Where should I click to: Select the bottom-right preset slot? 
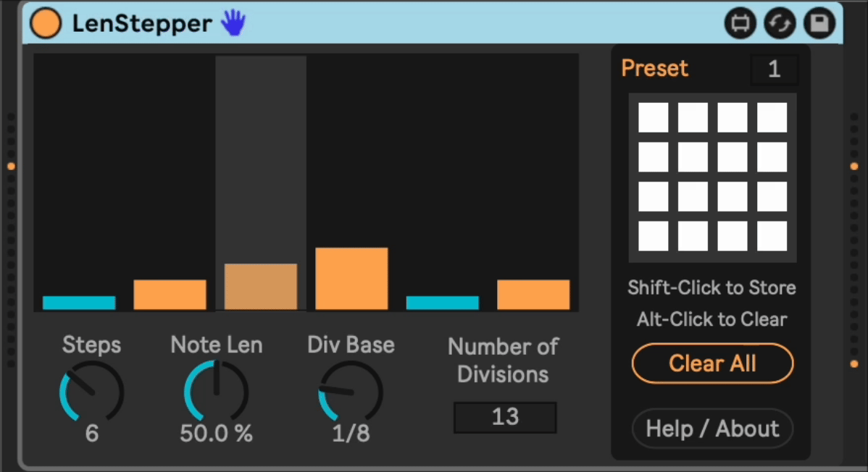click(x=772, y=236)
